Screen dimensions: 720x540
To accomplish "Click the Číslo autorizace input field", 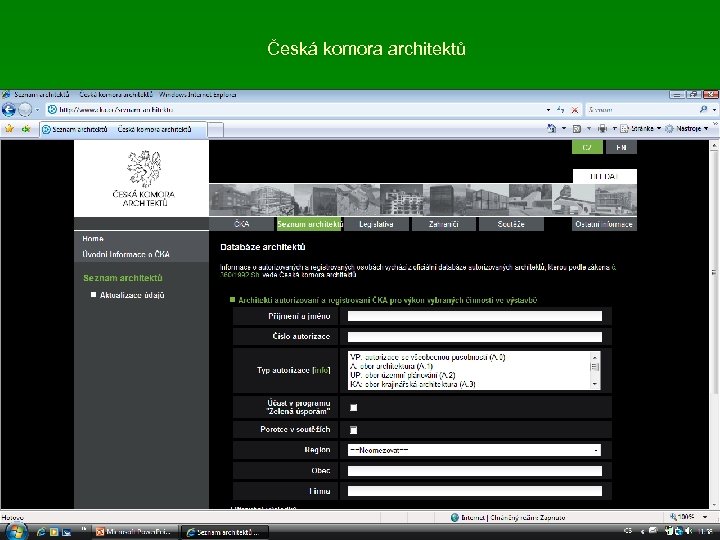I will coord(474,337).
